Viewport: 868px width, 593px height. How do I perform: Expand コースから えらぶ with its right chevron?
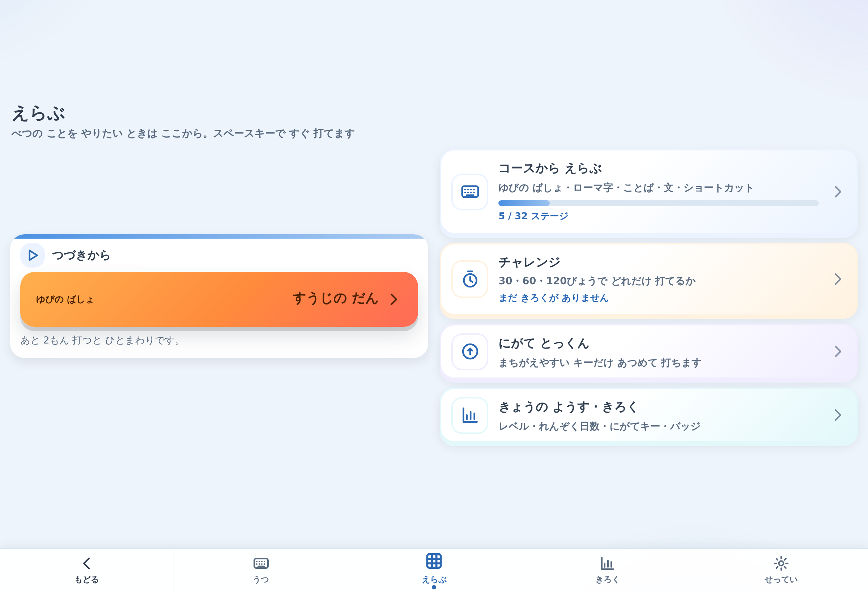pos(838,192)
